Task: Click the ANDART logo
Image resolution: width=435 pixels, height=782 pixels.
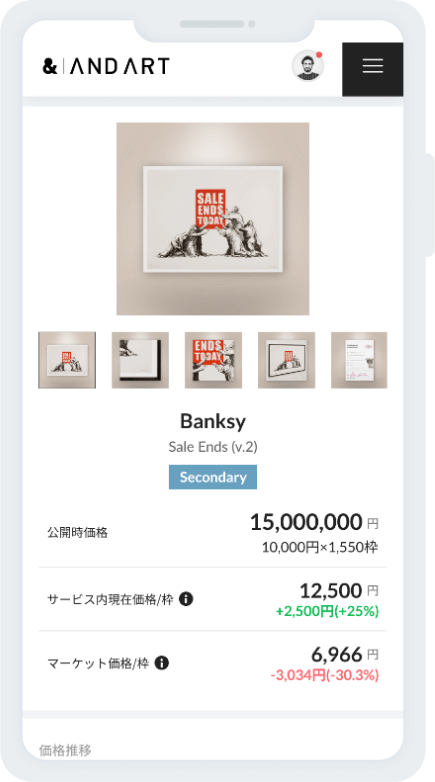Action: point(106,66)
